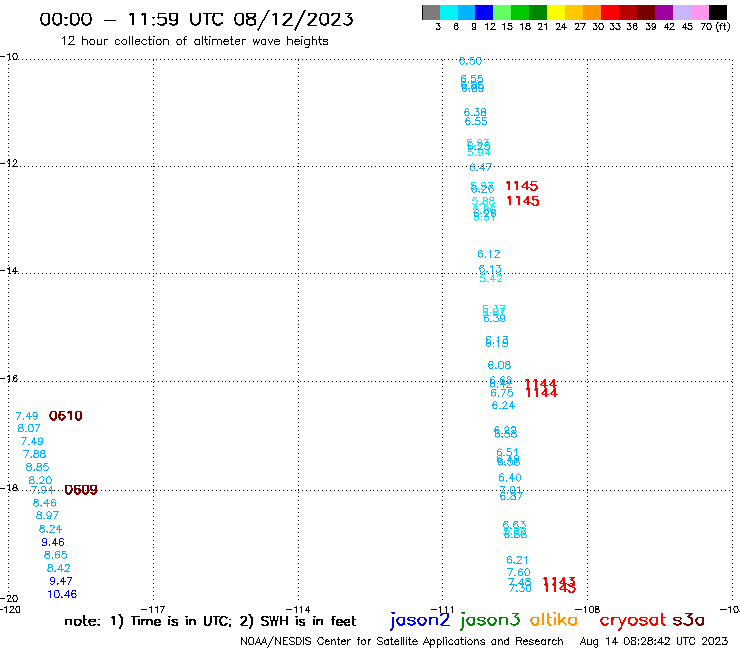Click the wave height value '5.42'

point(491,279)
